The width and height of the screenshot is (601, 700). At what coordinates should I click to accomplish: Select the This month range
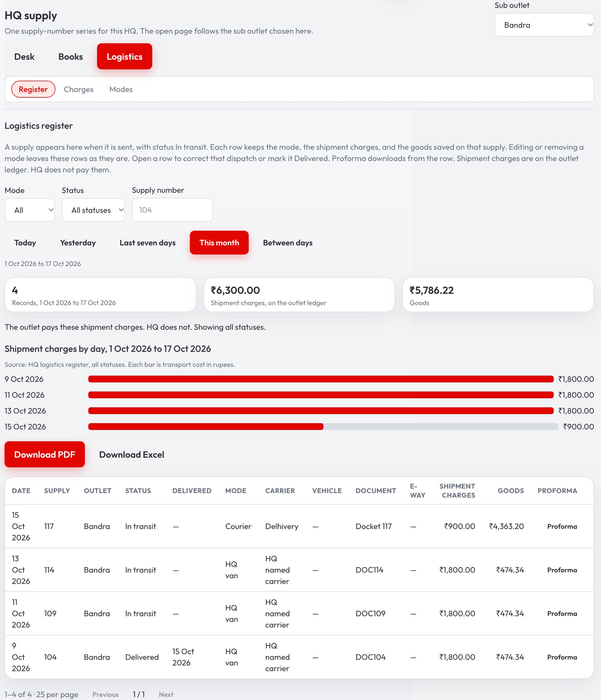pyautogui.click(x=219, y=243)
